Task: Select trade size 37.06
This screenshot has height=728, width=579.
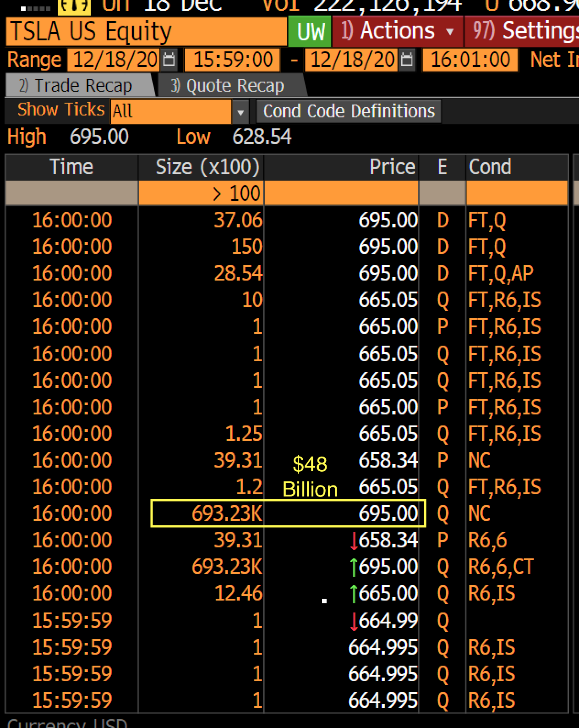Action: tap(238, 220)
